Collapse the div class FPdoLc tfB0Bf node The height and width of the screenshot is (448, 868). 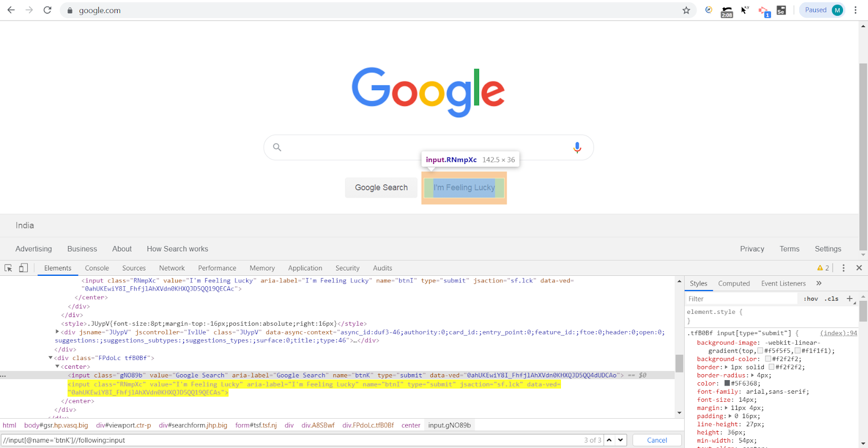tap(50, 358)
